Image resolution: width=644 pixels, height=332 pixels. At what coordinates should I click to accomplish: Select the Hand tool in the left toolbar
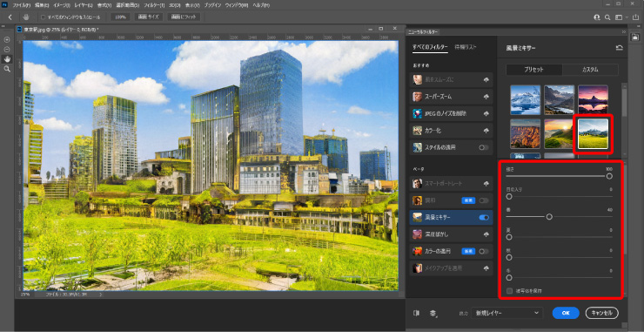tap(7, 59)
